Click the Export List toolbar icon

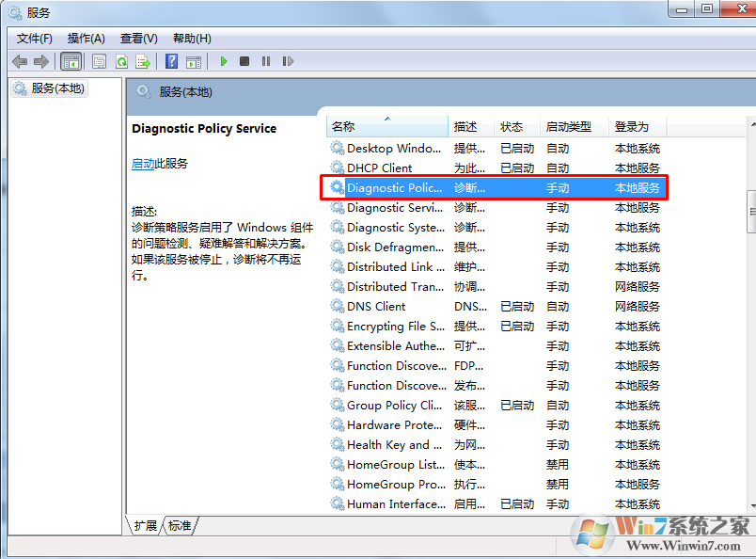point(143,61)
